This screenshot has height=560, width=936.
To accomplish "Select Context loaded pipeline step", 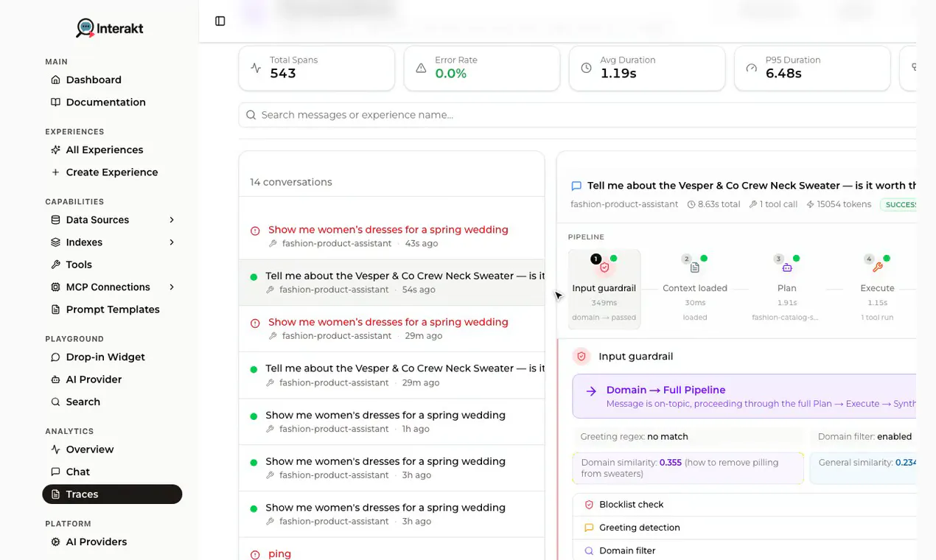I will click(695, 289).
